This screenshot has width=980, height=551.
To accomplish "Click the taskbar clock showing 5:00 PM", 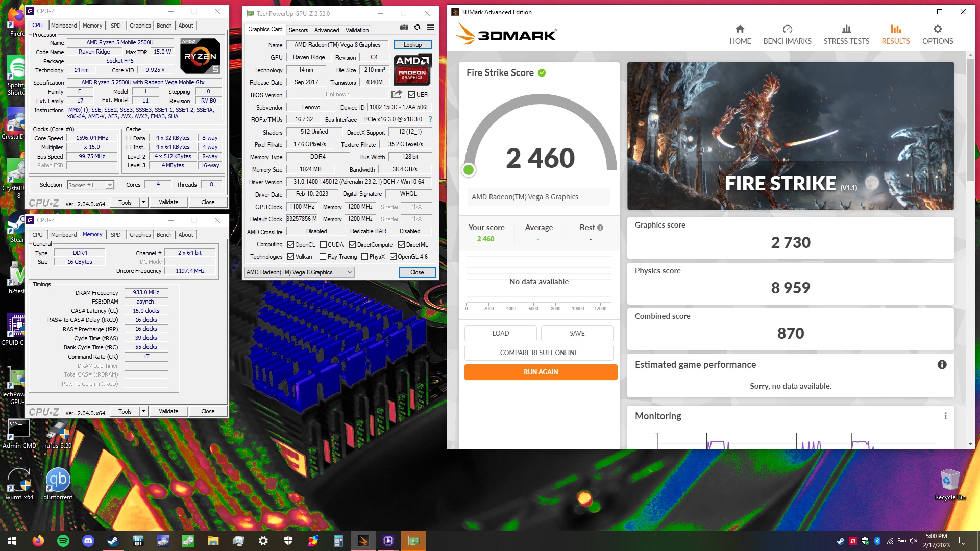I will (x=936, y=541).
